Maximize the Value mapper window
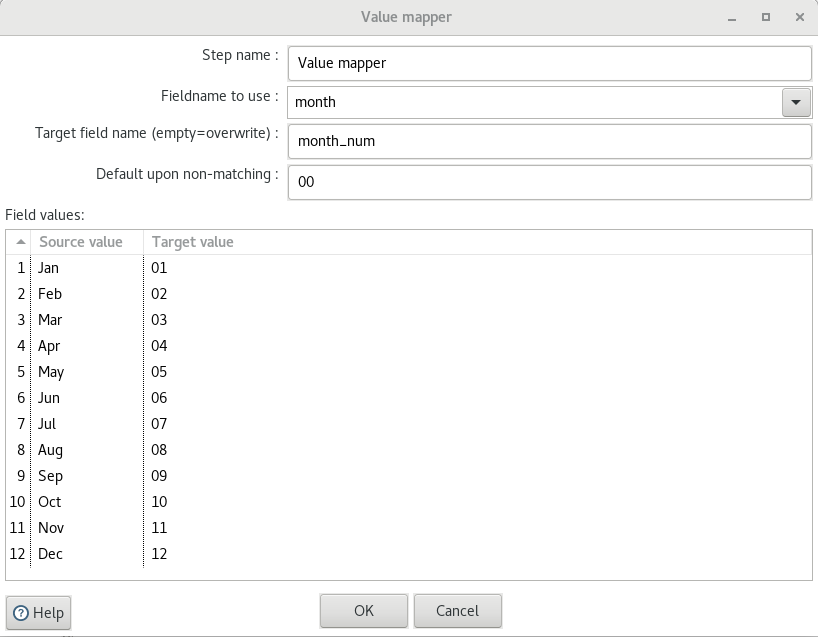Viewport: 818px width, 637px height. click(766, 17)
